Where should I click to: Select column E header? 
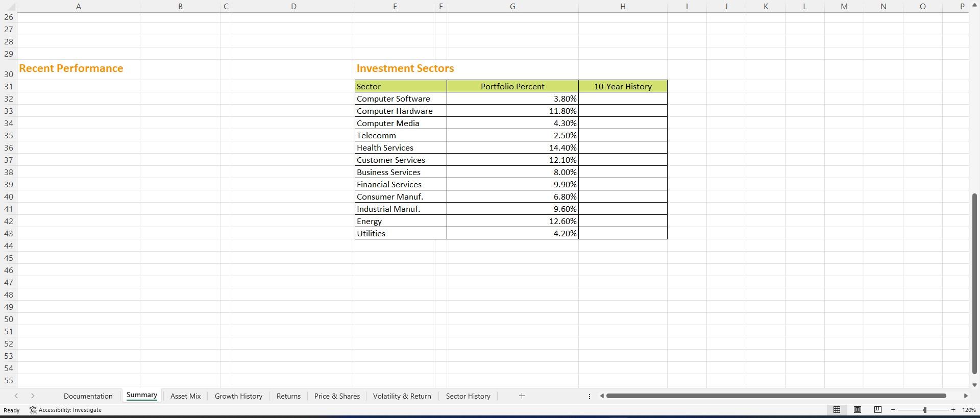tap(395, 6)
